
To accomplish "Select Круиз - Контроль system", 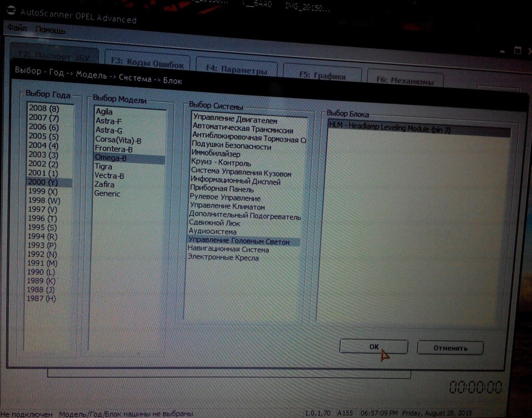I will point(221,162).
